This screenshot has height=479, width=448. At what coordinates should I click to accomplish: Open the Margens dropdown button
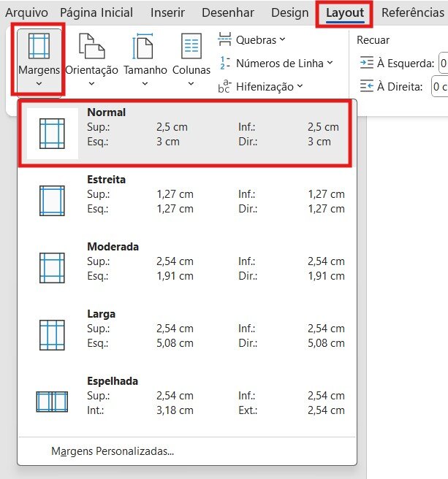tap(38, 60)
